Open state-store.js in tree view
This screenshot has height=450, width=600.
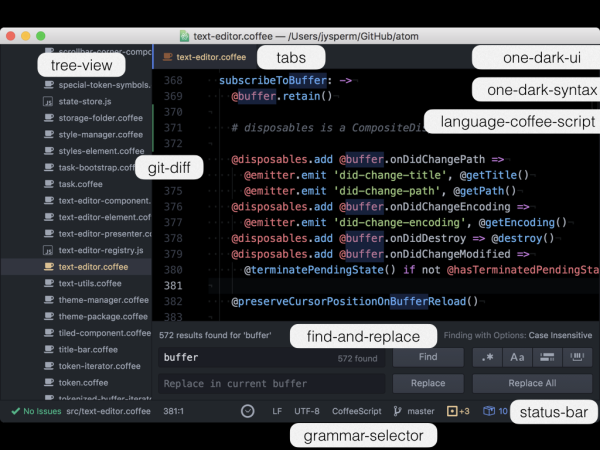pos(85,101)
